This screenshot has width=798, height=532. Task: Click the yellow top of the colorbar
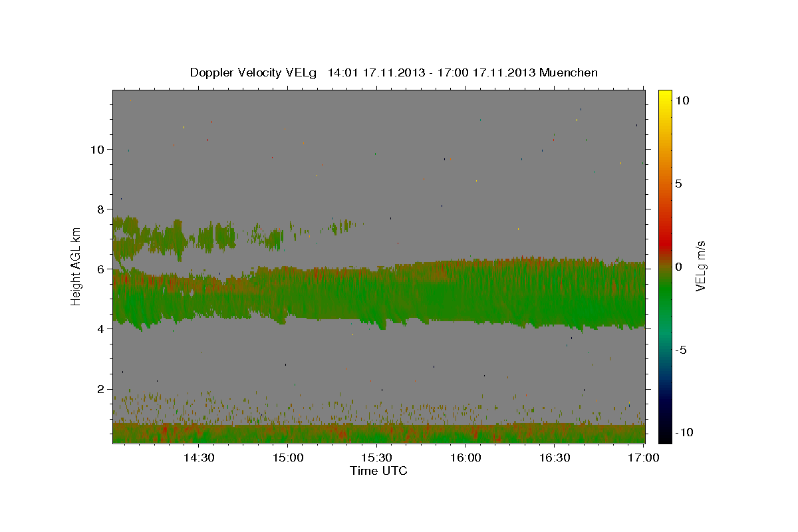[664, 96]
